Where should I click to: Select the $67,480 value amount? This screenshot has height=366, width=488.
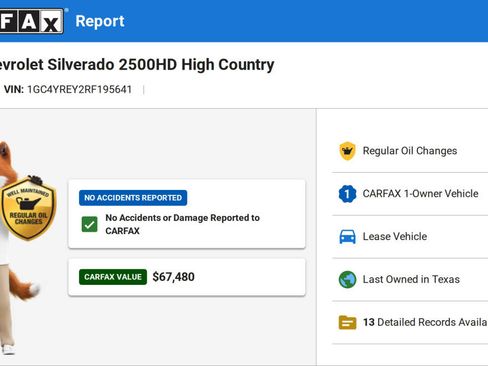[x=174, y=277]
